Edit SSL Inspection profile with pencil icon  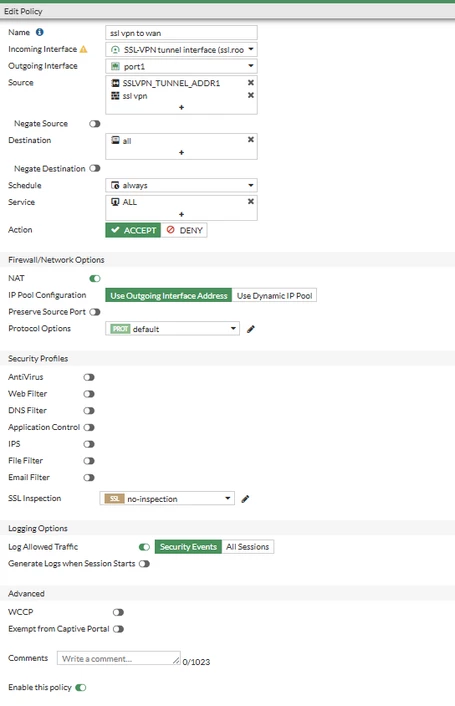coord(245,499)
